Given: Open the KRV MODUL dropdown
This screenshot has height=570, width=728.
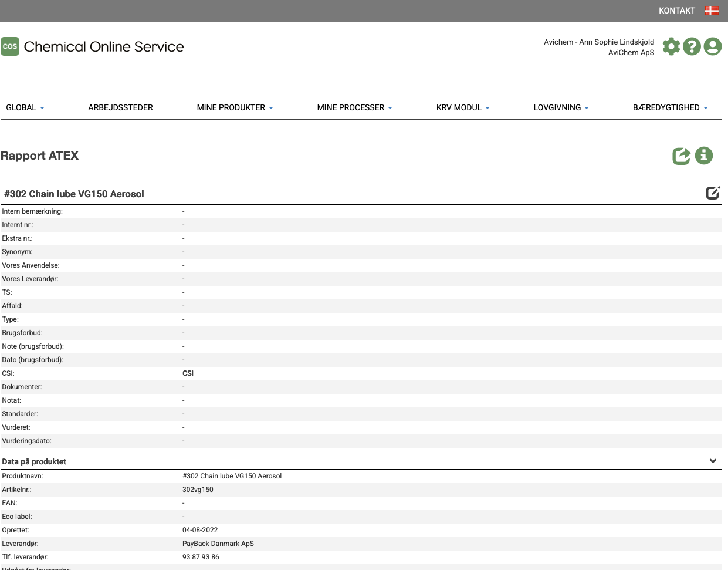Looking at the screenshot, I should pos(463,107).
